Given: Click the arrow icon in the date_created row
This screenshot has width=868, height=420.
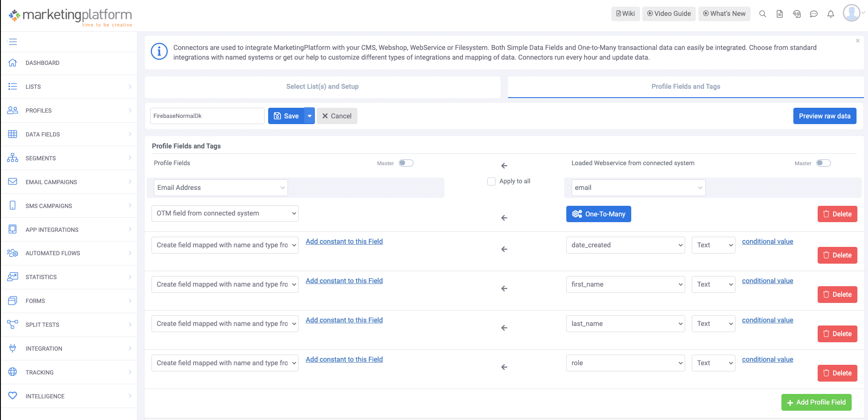Looking at the screenshot, I should pyautogui.click(x=504, y=250).
